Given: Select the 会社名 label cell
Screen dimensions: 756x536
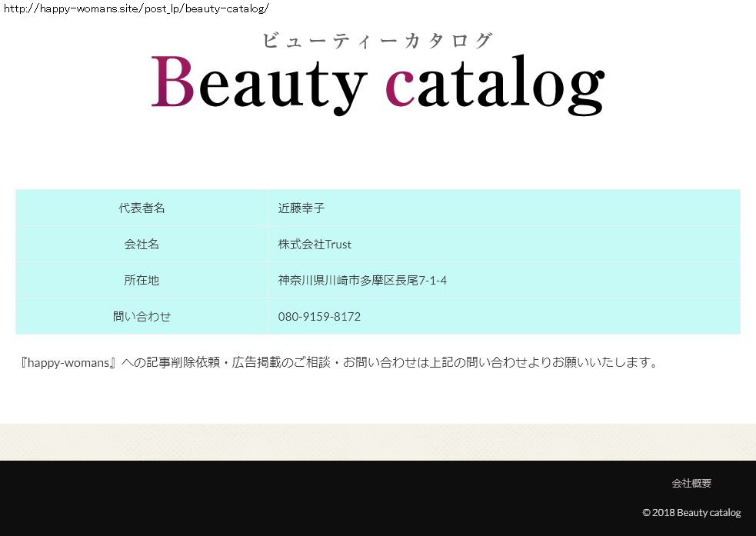Looking at the screenshot, I should pyautogui.click(x=142, y=245).
